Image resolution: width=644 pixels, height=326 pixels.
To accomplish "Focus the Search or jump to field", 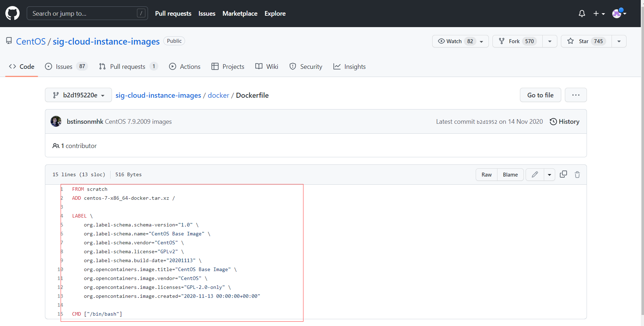I will 87,13.
